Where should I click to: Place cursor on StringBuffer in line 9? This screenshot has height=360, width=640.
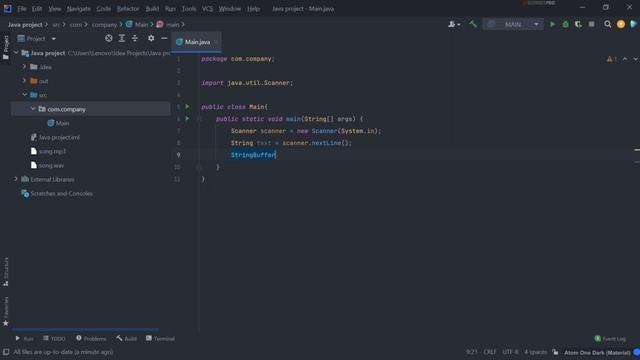click(253, 155)
